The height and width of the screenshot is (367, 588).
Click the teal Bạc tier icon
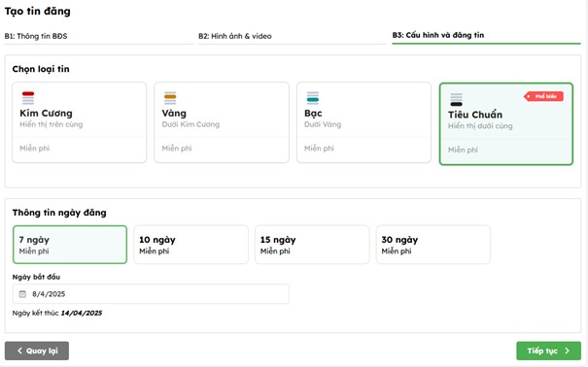(x=313, y=98)
